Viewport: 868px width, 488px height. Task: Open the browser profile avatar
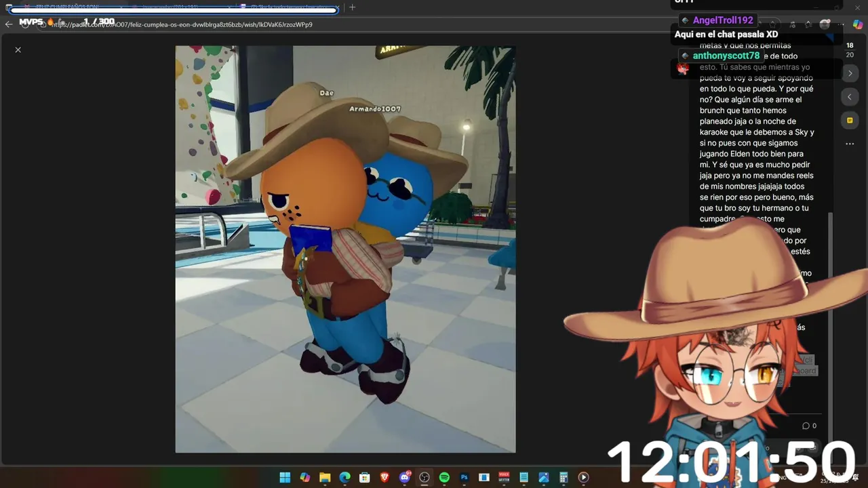click(825, 24)
